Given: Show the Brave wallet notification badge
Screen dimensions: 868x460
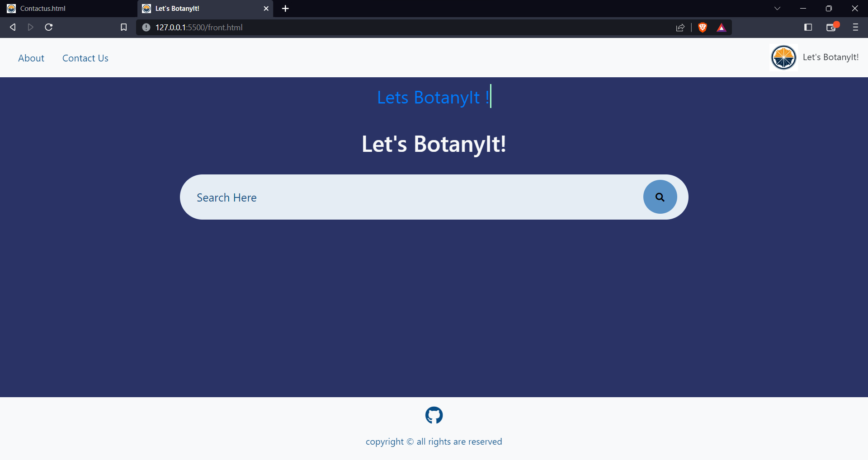Looking at the screenshot, I should 837,23.
